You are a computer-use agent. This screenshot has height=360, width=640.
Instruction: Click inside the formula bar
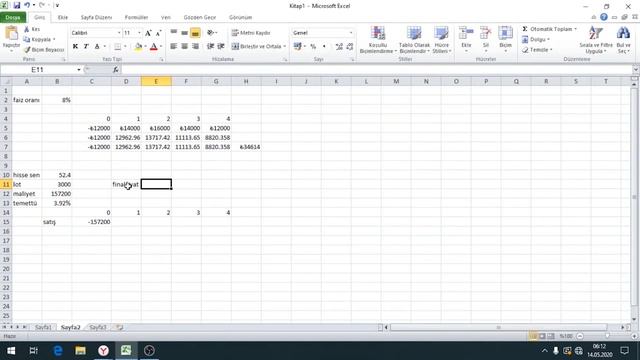(376, 70)
